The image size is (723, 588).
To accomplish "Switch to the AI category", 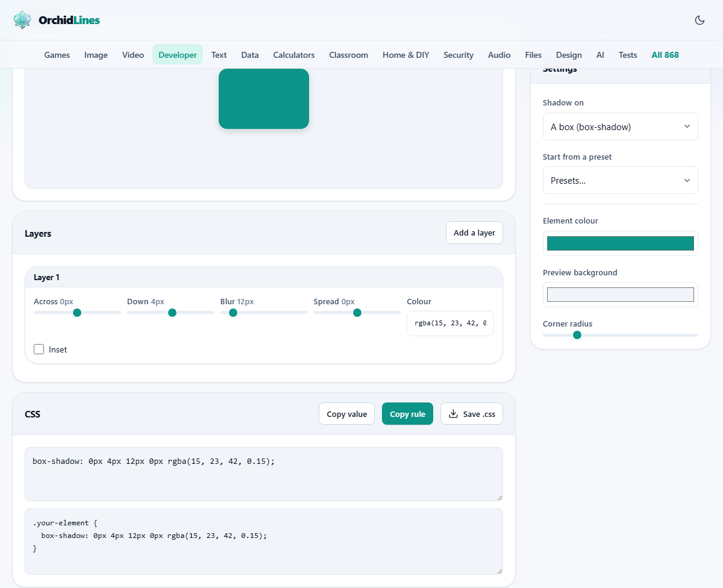I will pos(600,55).
